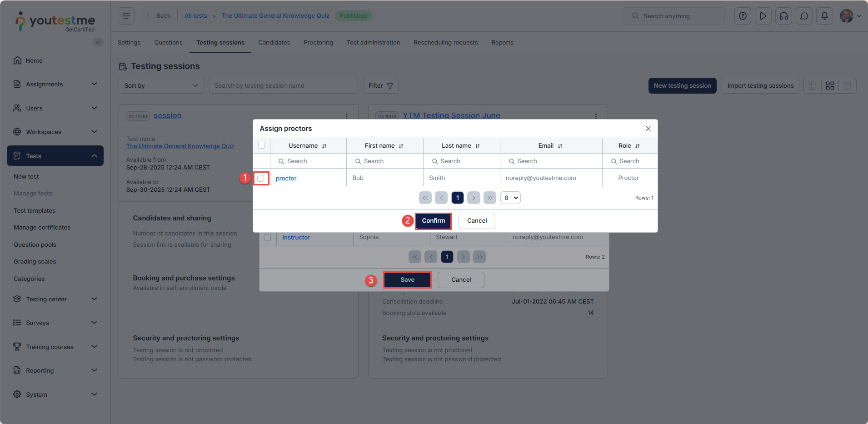The width and height of the screenshot is (868, 424).
Task: Open the proctor username link
Action: (x=286, y=178)
